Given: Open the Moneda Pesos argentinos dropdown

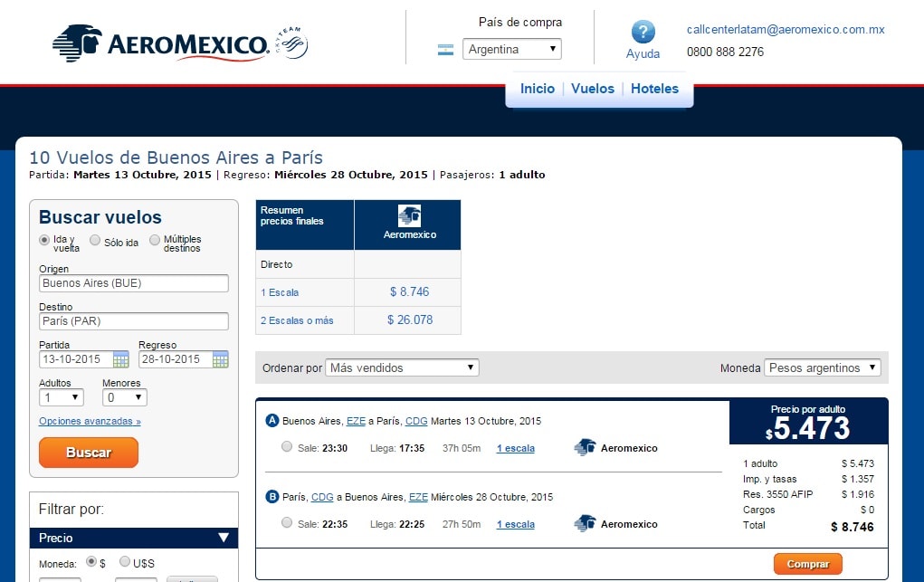Looking at the screenshot, I should click(822, 367).
